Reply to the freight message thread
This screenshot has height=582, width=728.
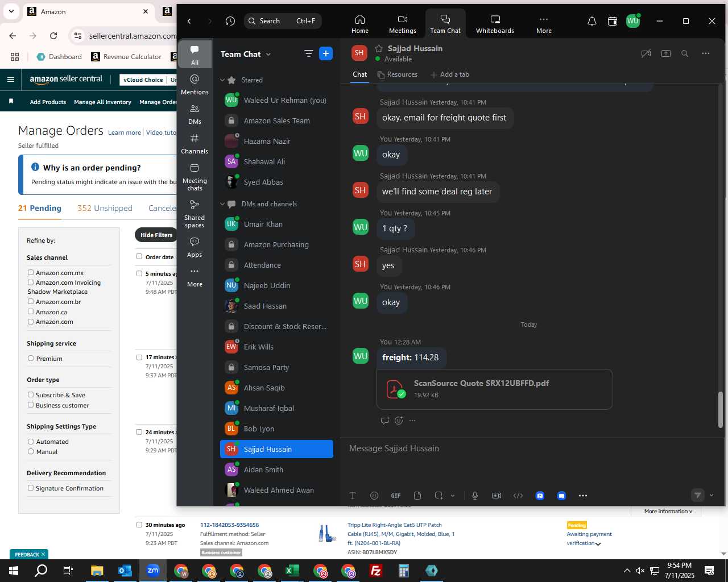385,421
